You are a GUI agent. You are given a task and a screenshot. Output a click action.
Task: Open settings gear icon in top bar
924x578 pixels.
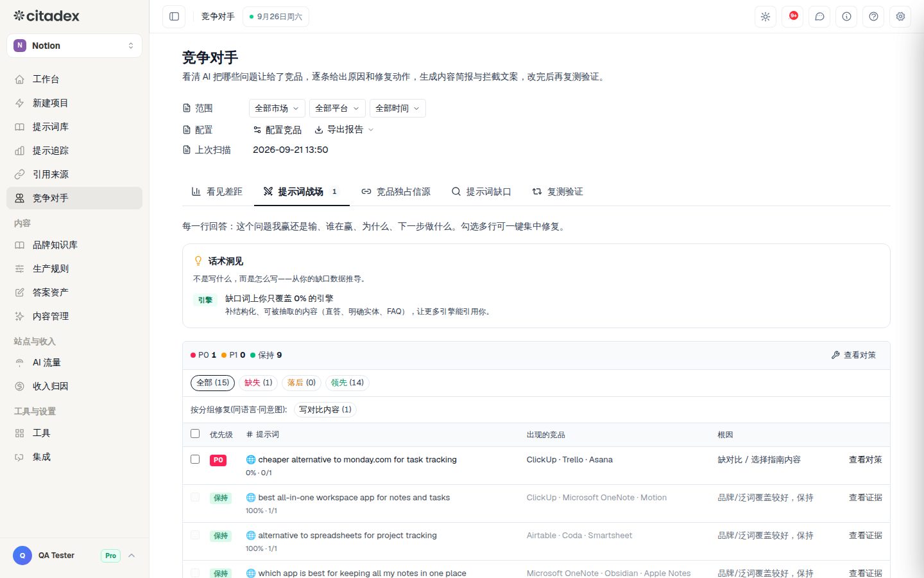tap(900, 17)
